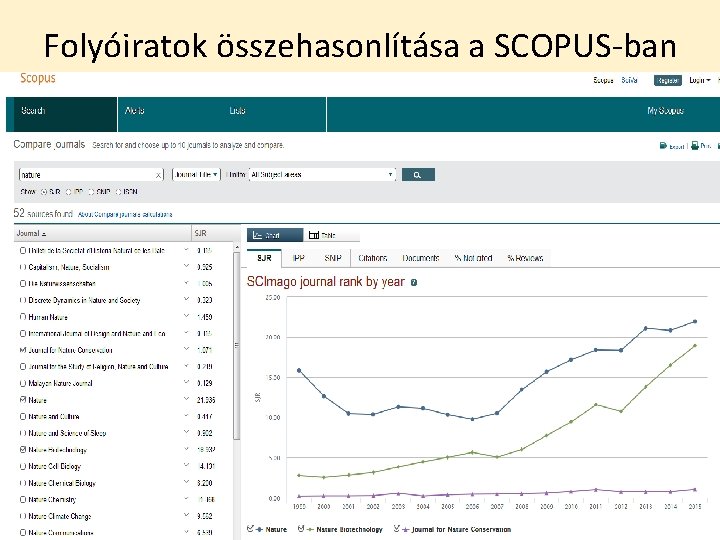Expand the Nature Chemical Biology row chevron
The image size is (720, 540).
point(186,482)
